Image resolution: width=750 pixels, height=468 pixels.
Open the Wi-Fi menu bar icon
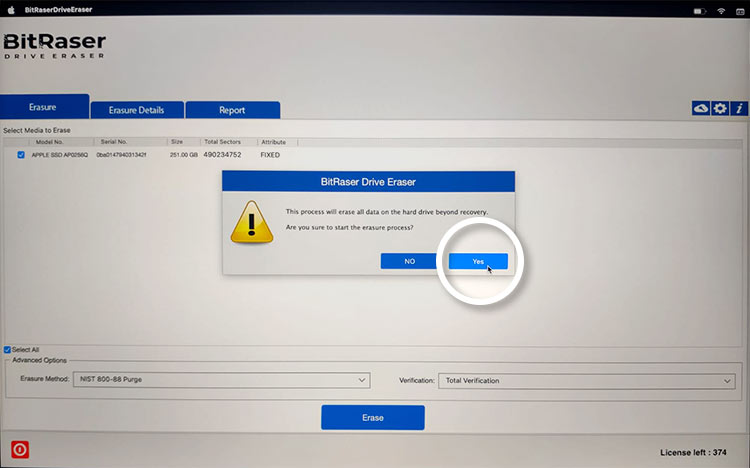(721, 11)
